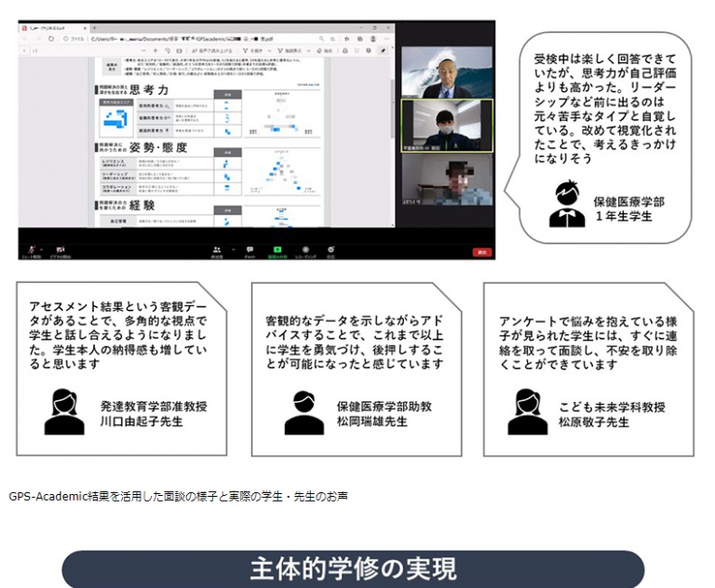Click the zoom magnifier in address bar
This screenshot has width=715, height=588.
321,39
